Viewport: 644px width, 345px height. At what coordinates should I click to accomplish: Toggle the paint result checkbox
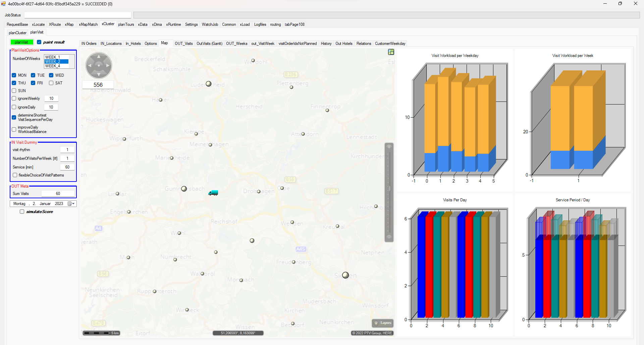[39, 42]
